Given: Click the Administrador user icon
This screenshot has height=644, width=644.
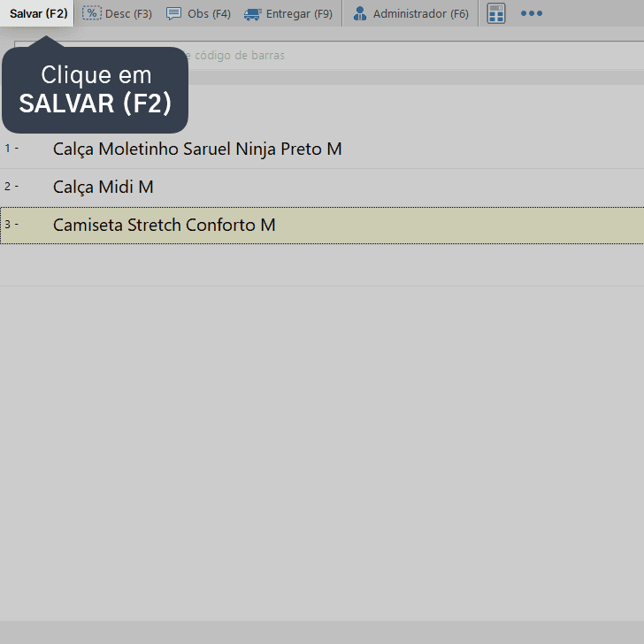Looking at the screenshot, I should click(x=360, y=13).
